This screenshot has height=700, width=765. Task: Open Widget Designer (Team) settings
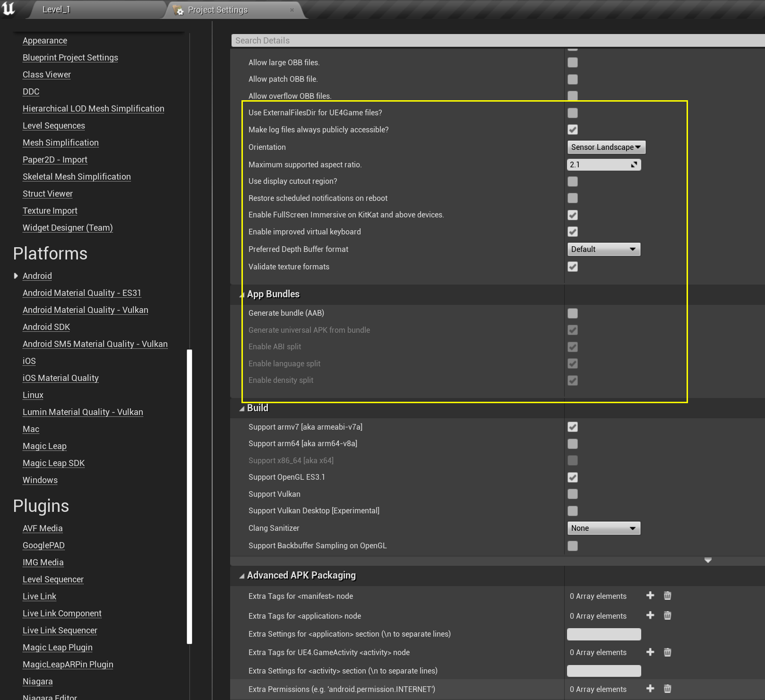click(68, 228)
